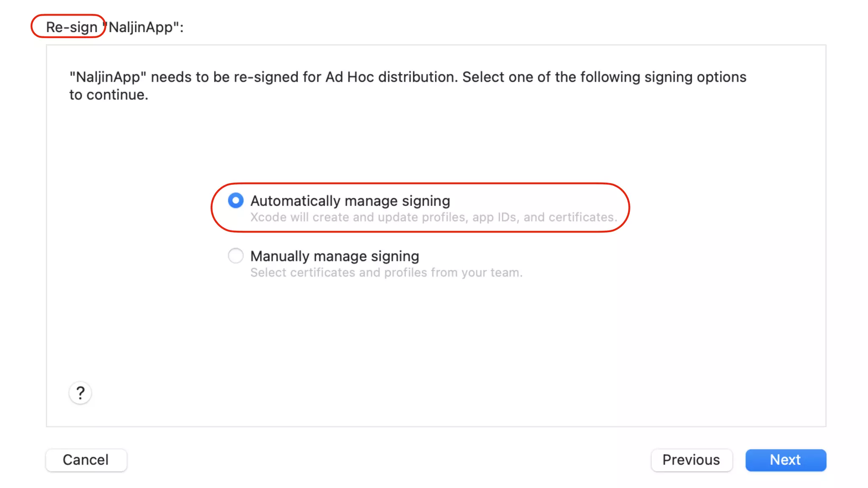Click "NaljinApp" at the start of the instructions
Viewport: 868px width, 488px height.
[108, 77]
